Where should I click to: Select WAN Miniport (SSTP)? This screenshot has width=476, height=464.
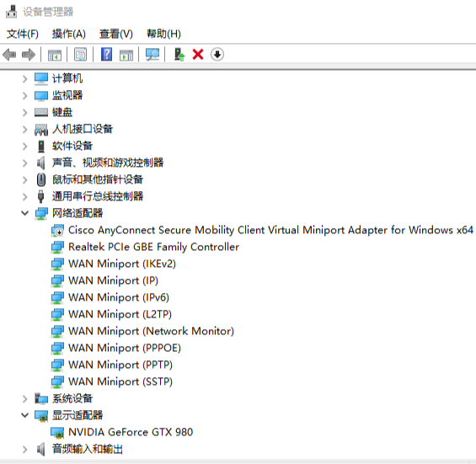coord(120,381)
